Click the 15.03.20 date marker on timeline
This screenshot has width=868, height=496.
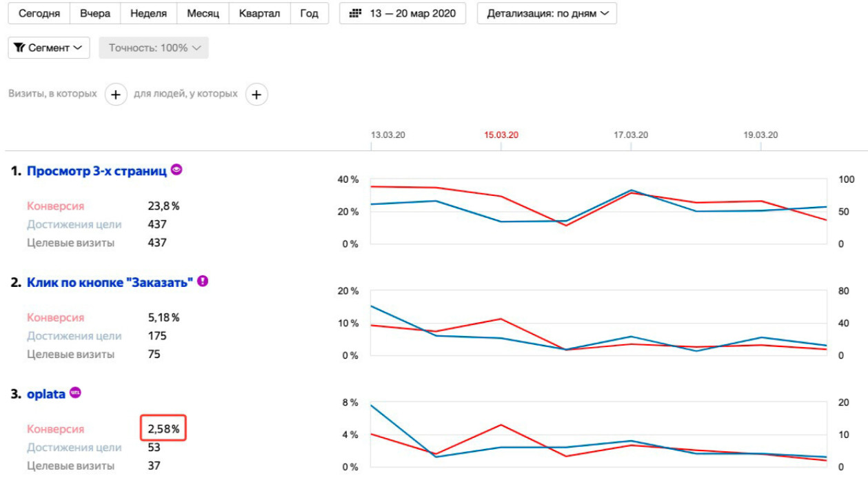coord(501,135)
